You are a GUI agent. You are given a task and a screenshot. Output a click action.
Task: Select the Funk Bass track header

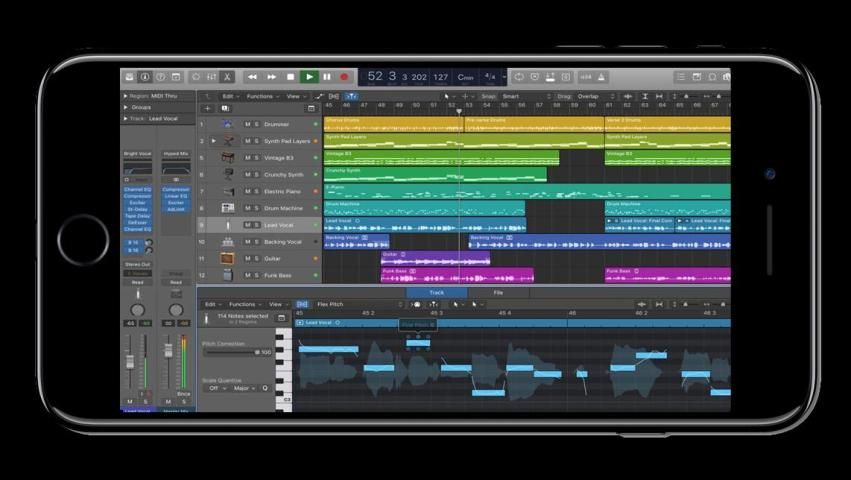pyautogui.click(x=278, y=275)
